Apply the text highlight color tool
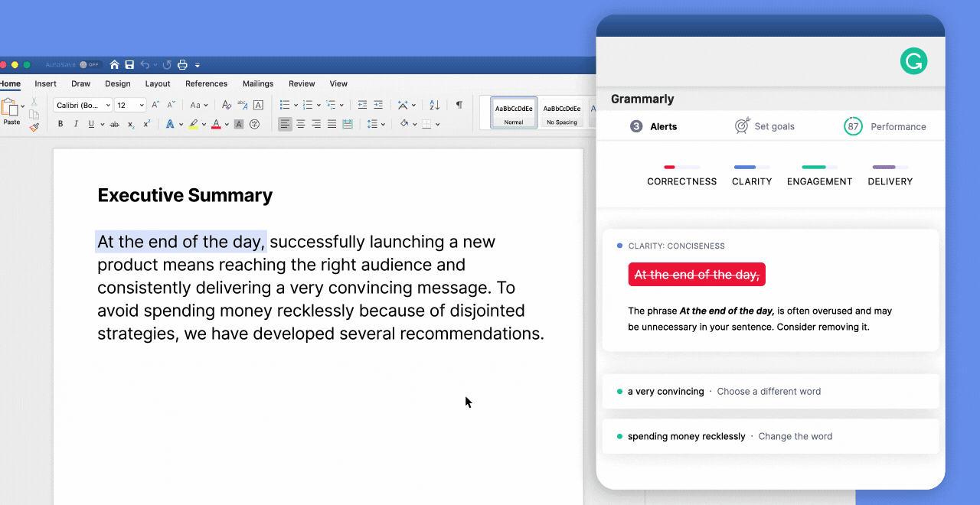Viewport: 980px width, 505px height. tap(193, 123)
